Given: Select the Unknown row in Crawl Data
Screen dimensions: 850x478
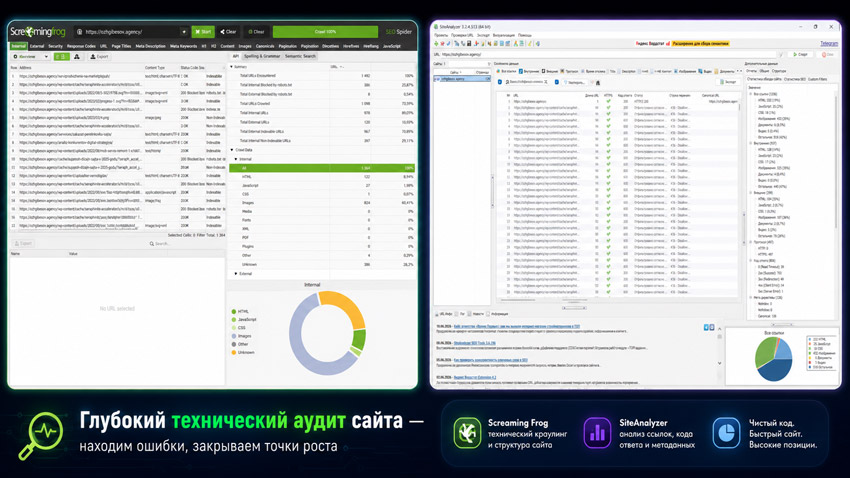Looking at the screenshot, I should click(x=322, y=264).
